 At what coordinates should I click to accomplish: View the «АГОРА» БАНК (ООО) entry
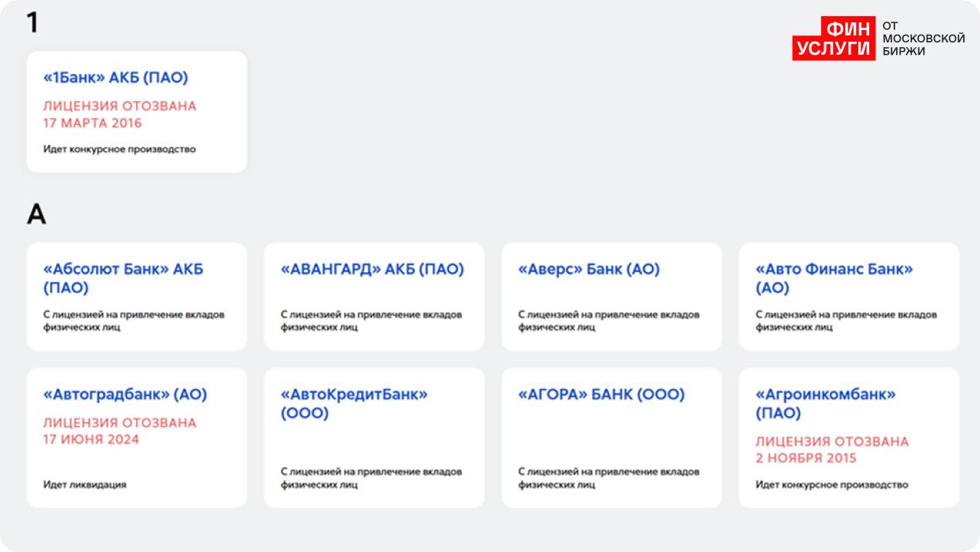(x=601, y=395)
